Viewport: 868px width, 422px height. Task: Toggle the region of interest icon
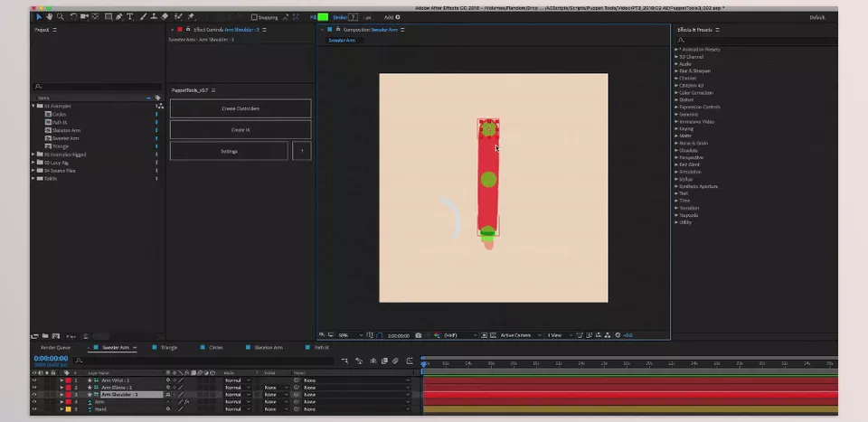tap(484, 335)
